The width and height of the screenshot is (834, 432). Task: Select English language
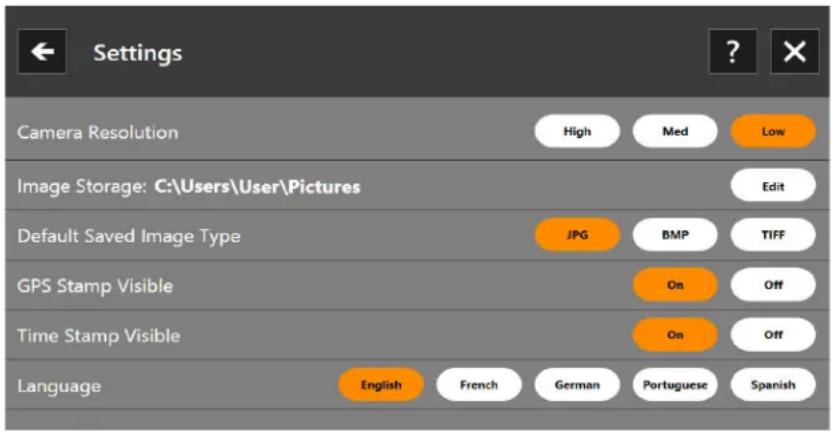pyautogui.click(x=381, y=385)
